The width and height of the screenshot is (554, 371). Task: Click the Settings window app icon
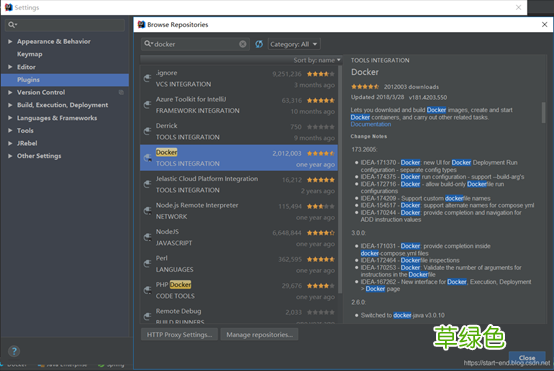[x=8, y=7]
